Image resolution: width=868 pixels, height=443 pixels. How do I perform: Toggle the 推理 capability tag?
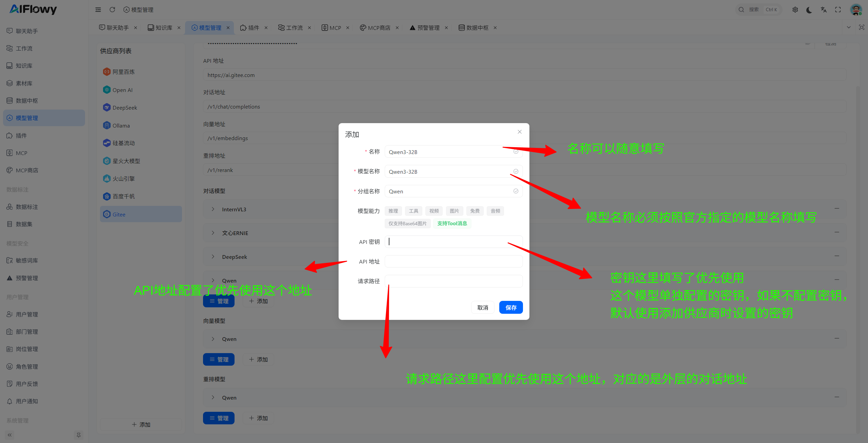[393, 211]
